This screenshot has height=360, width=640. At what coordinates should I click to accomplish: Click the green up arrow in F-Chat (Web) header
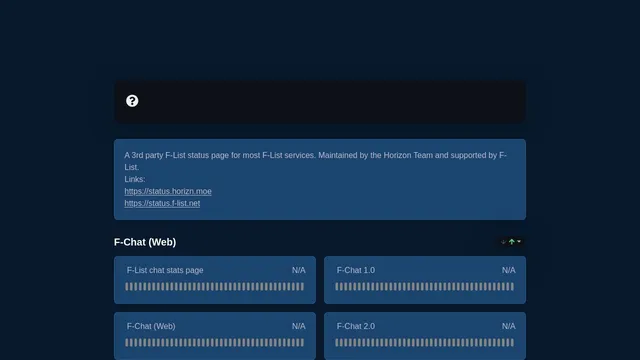click(511, 242)
